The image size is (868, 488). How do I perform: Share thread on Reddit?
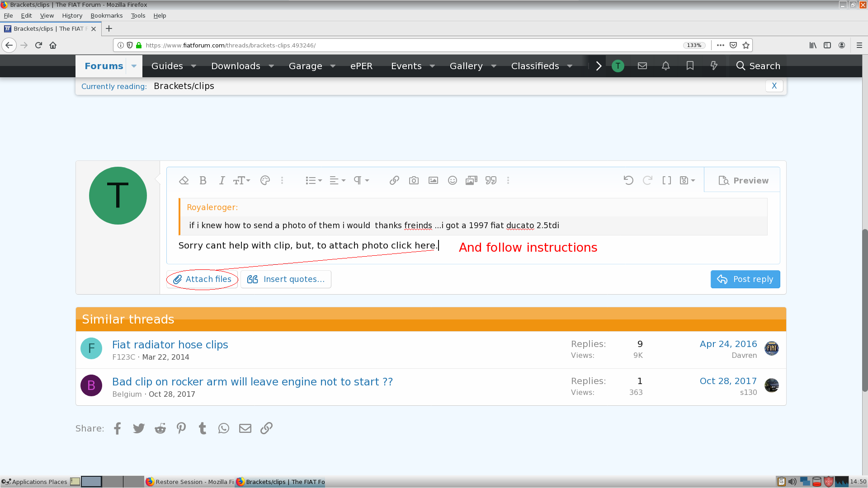coord(160,428)
